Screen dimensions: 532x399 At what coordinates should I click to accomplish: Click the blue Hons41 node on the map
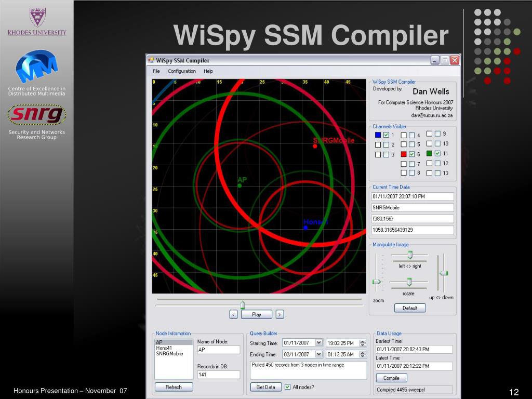pos(305,228)
